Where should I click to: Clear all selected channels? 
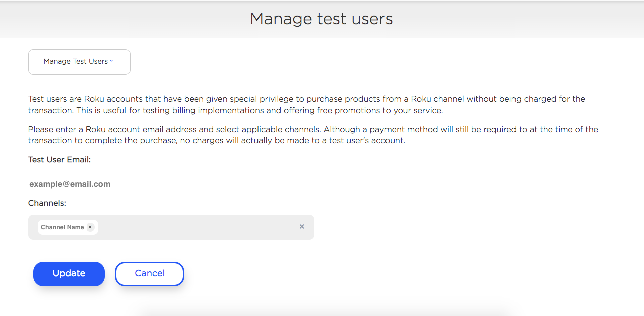coord(302,227)
